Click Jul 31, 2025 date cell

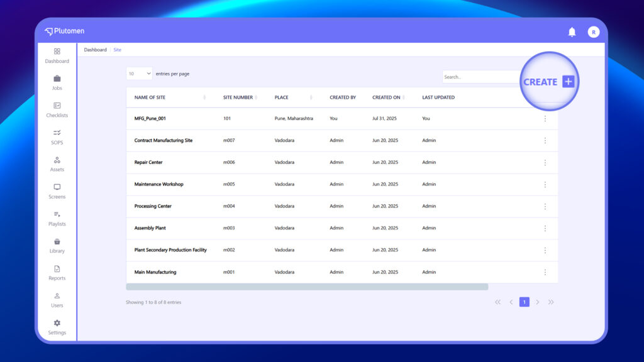pos(384,118)
